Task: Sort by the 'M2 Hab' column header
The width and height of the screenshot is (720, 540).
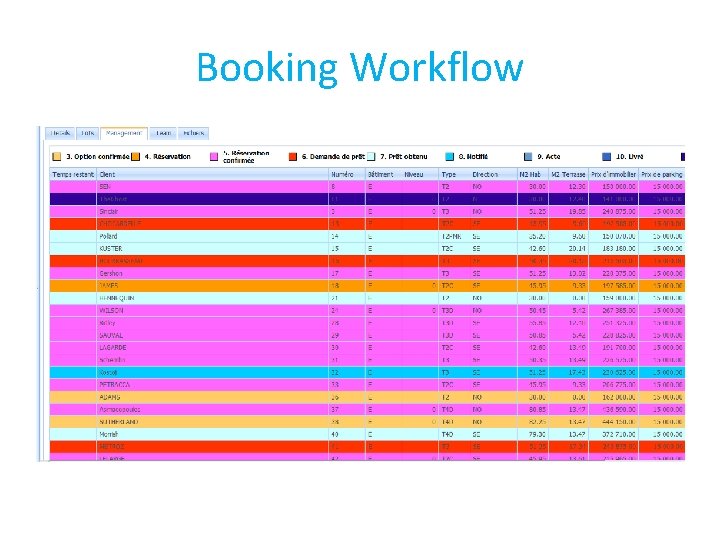Action: tap(533, 174)
